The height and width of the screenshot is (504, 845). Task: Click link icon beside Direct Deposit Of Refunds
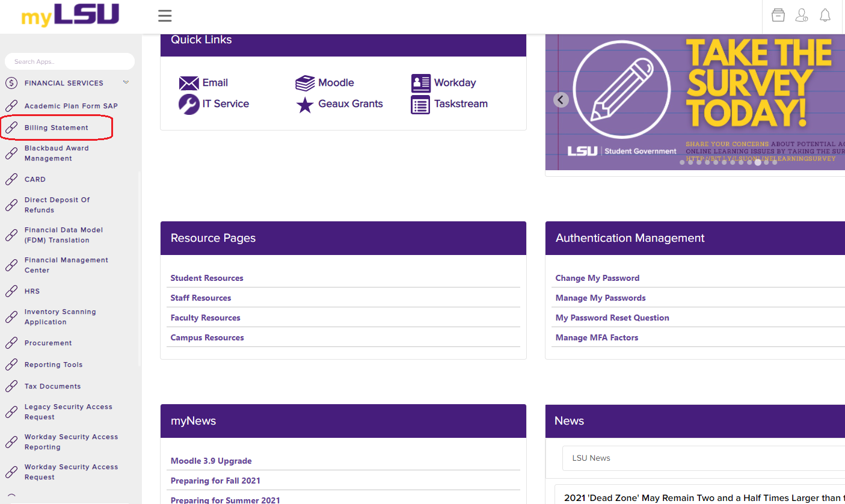click(11, 205)
